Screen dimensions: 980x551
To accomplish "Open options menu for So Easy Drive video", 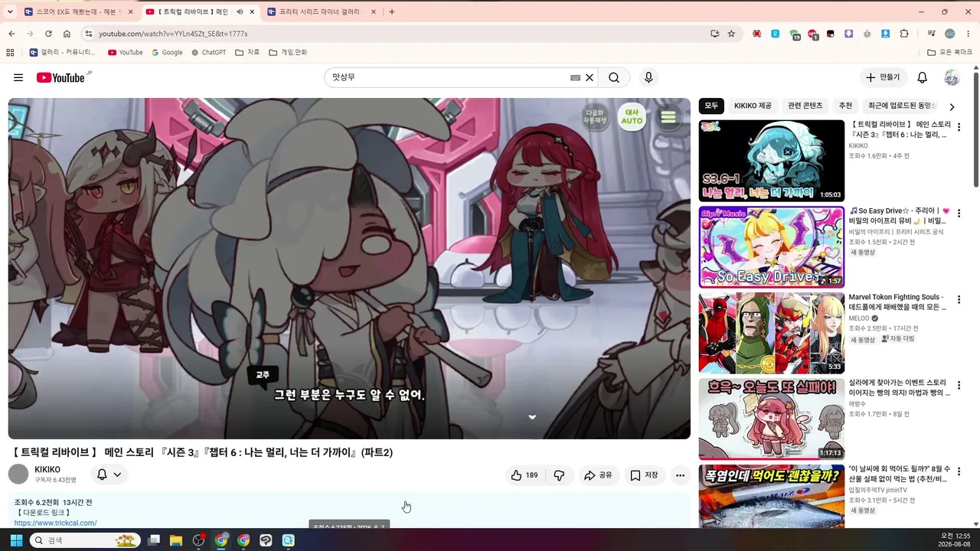I will coord(959,213).
